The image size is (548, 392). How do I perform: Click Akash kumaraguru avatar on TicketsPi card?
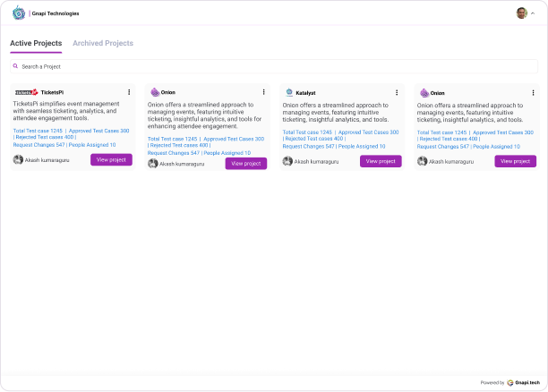pos(18,159)
